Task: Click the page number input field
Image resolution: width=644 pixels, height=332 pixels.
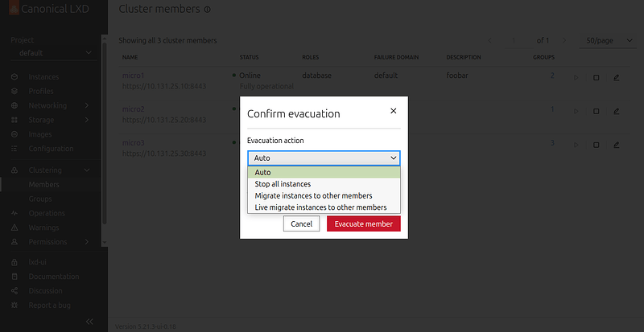Action: pyautogui.click(x=515, y=41)
